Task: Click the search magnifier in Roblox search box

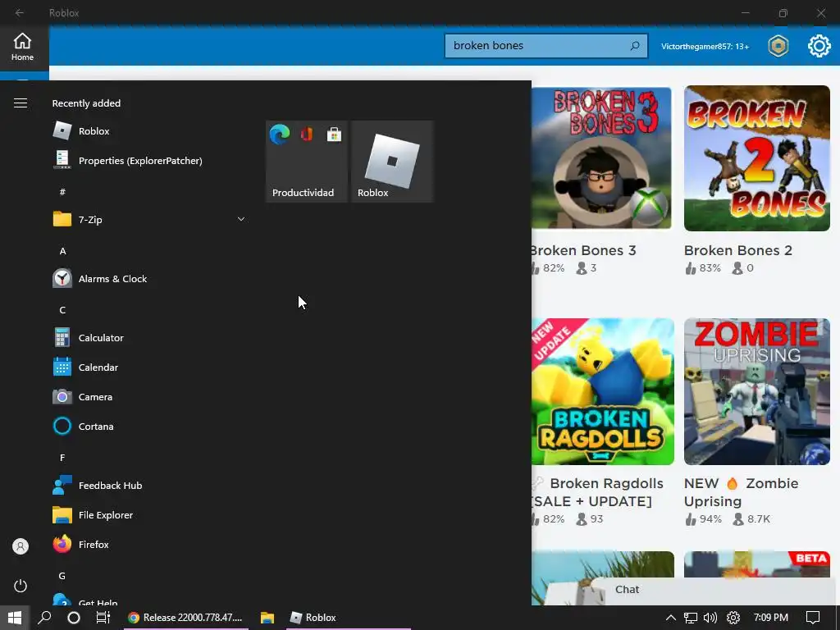Action: coord(635,46)
